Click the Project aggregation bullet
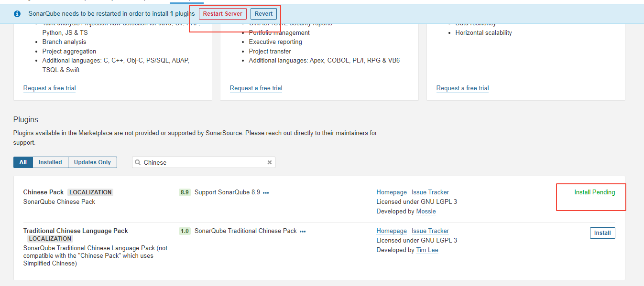 click(69, 51)
